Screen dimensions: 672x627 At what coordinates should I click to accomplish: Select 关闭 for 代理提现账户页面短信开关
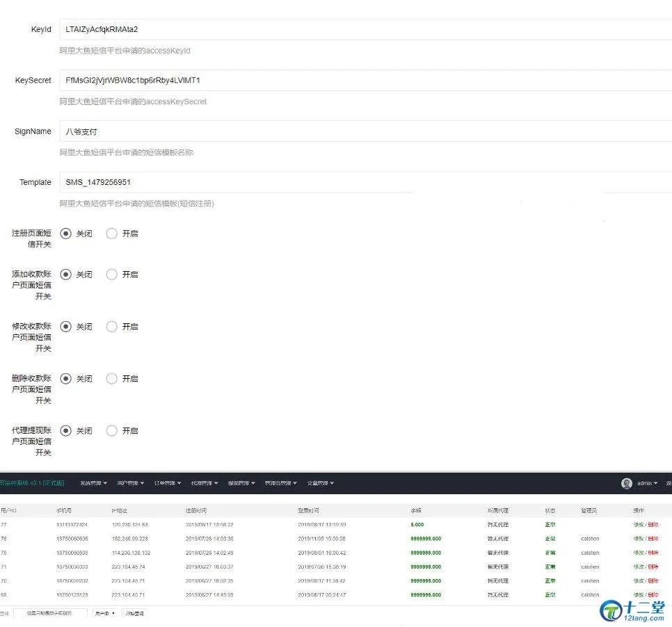coord(66,431)
